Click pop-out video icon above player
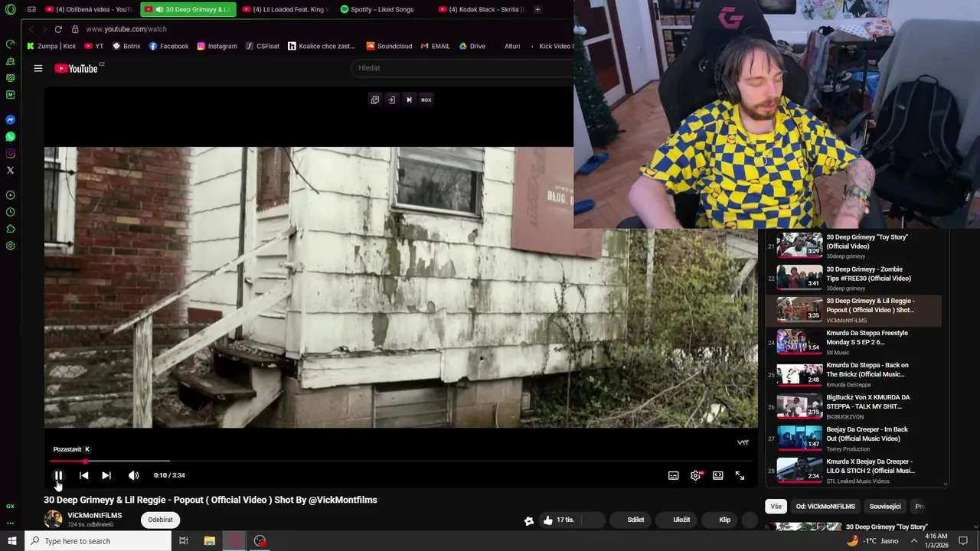Viewport: 980px width, 551px height. (x=375, y=99)
